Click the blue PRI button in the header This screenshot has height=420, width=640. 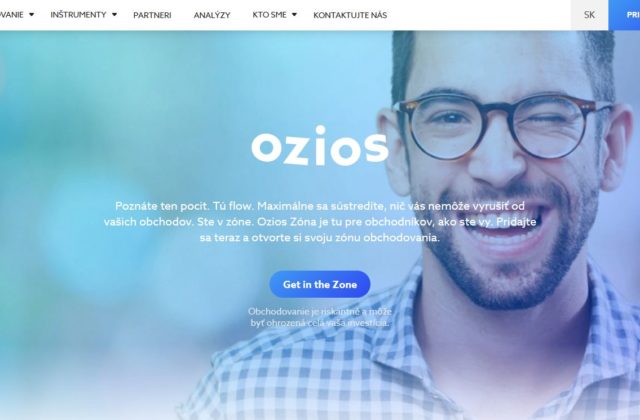pos(624,15)
